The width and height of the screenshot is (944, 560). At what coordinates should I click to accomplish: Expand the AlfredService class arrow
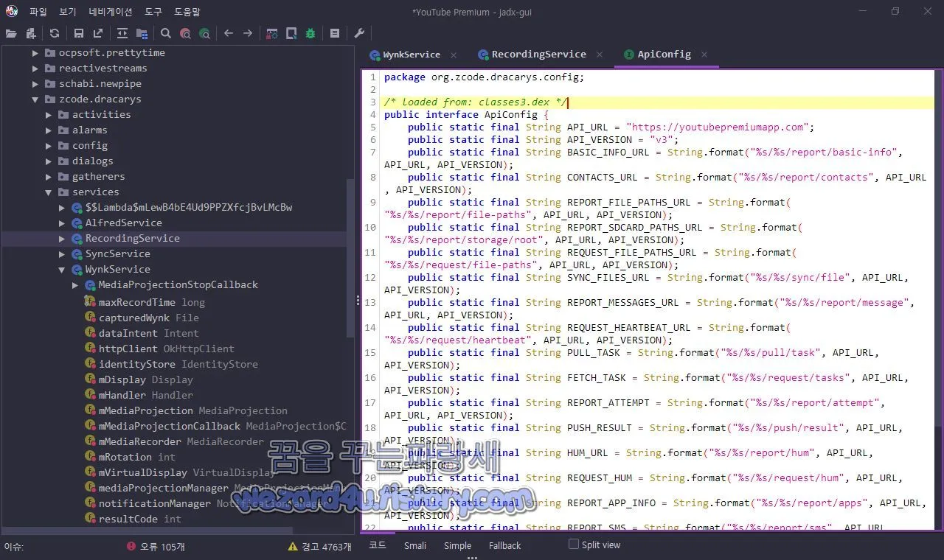(62, 223)
